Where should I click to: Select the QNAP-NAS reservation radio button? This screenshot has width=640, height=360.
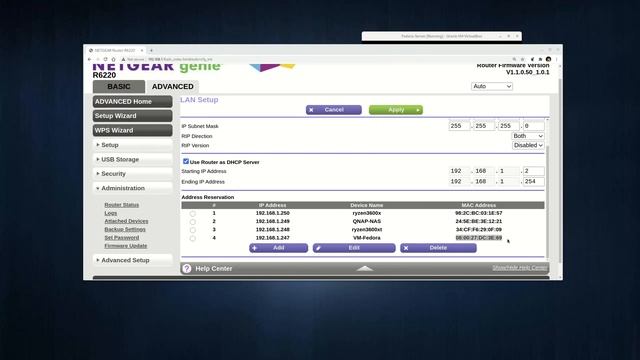[193, 222]
